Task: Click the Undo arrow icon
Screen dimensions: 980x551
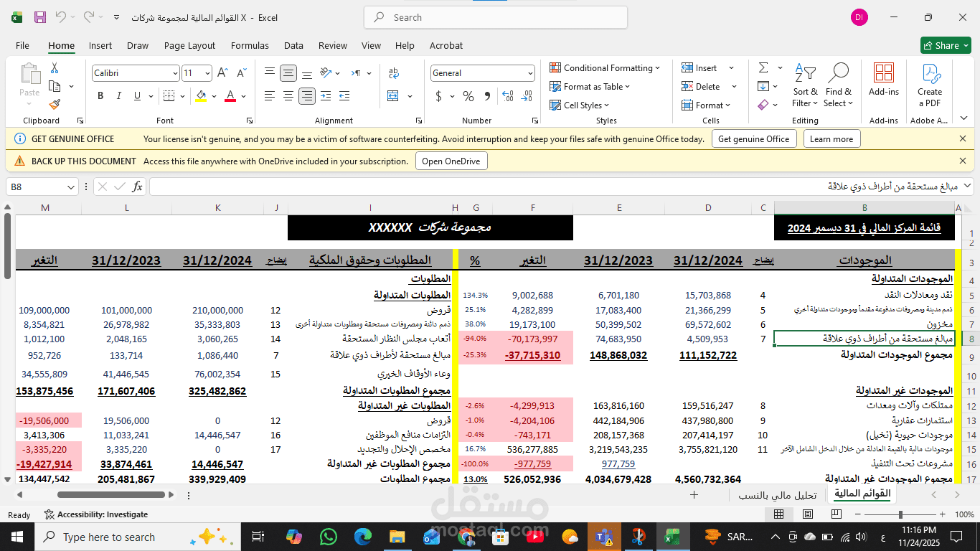Action: pyautogui.click(x=61, y=17)
